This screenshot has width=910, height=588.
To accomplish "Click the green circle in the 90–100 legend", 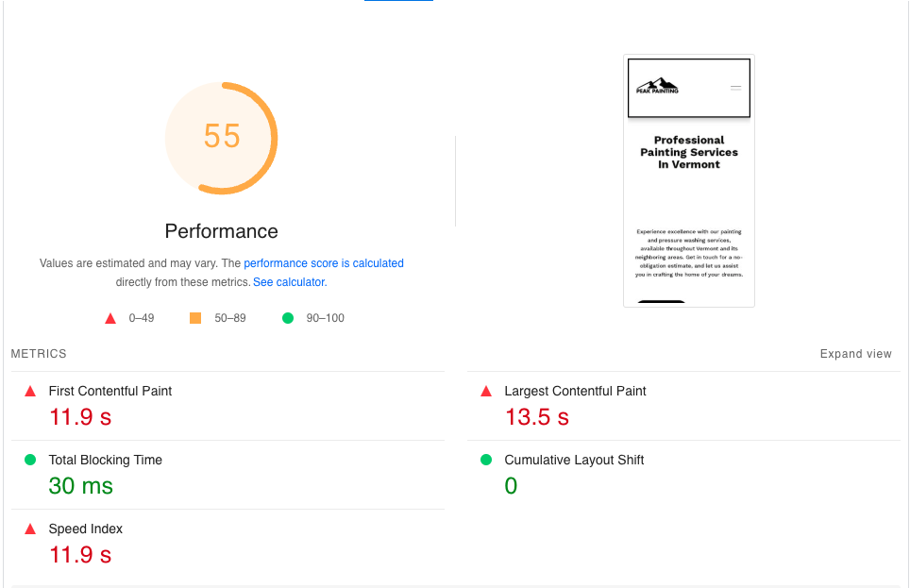I will [x=288, y=318].
